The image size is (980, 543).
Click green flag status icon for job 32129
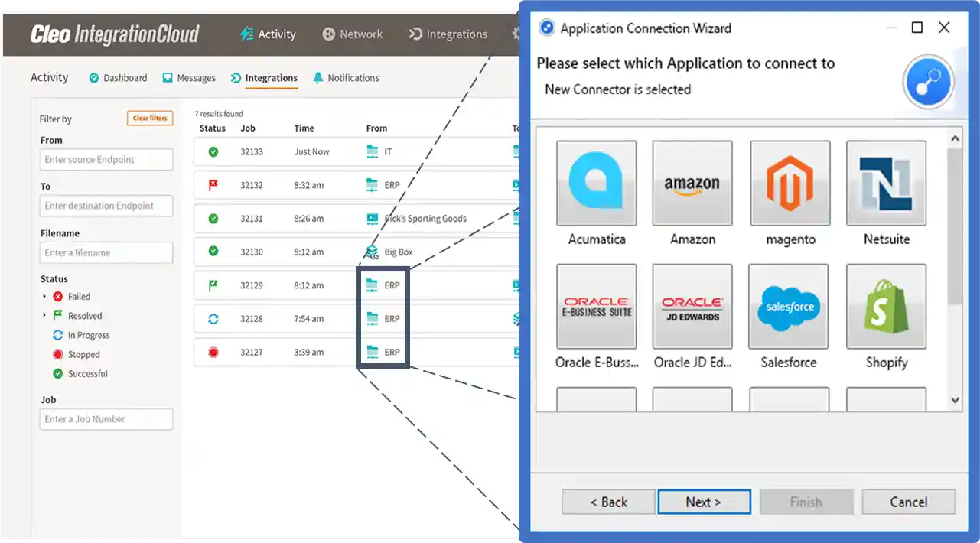(x=213, y=285)
